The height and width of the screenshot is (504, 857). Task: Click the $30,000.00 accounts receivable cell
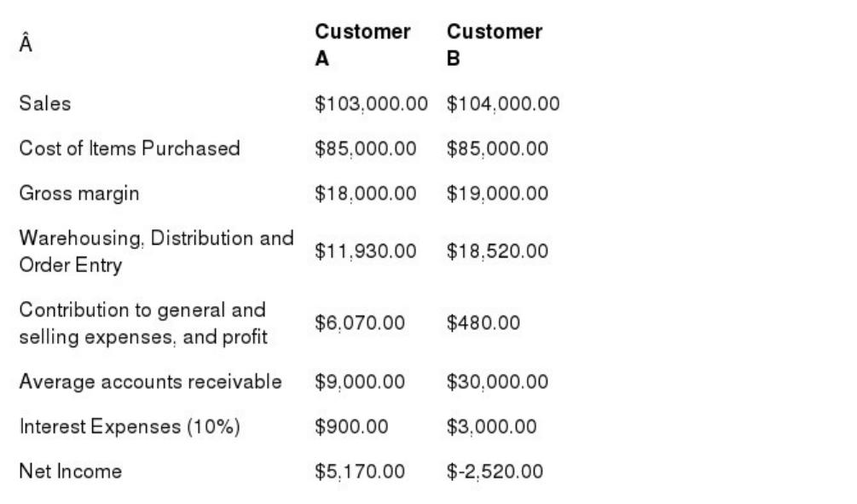[497, 381]
